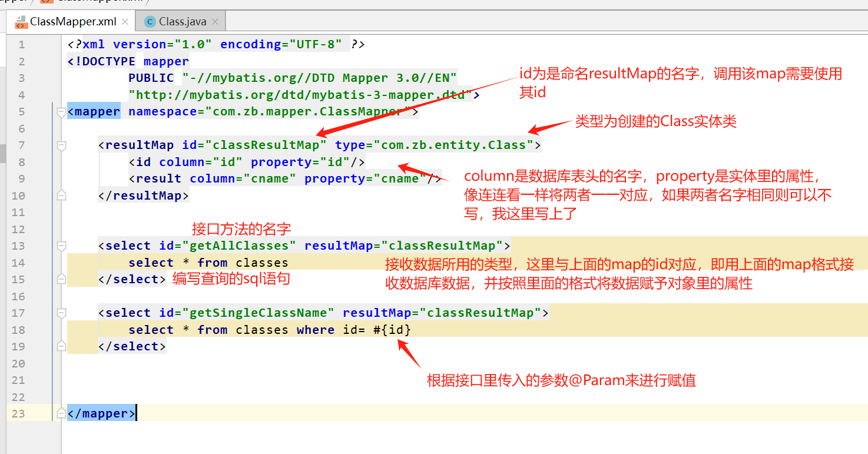Click the fold-end marker next to closing mapper tag
Image resolution: width=868 pixels, height=454 pixels.
click(61, 413)
